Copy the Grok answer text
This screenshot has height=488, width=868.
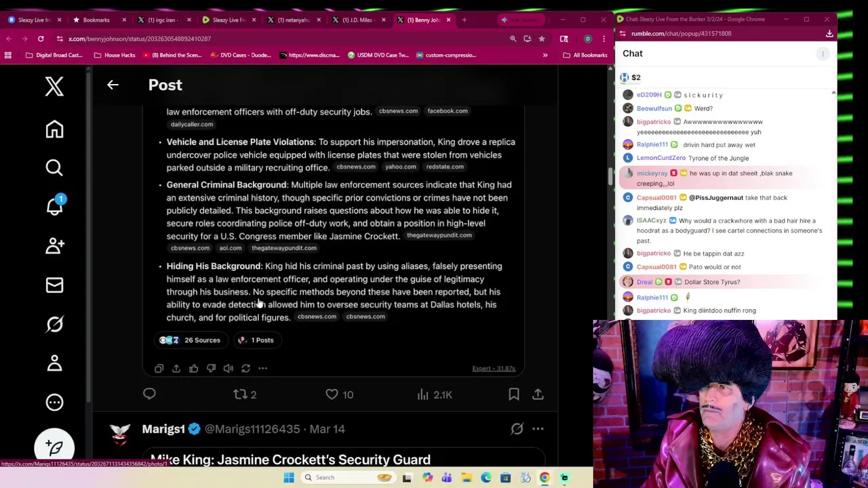[x=159, y=368]
